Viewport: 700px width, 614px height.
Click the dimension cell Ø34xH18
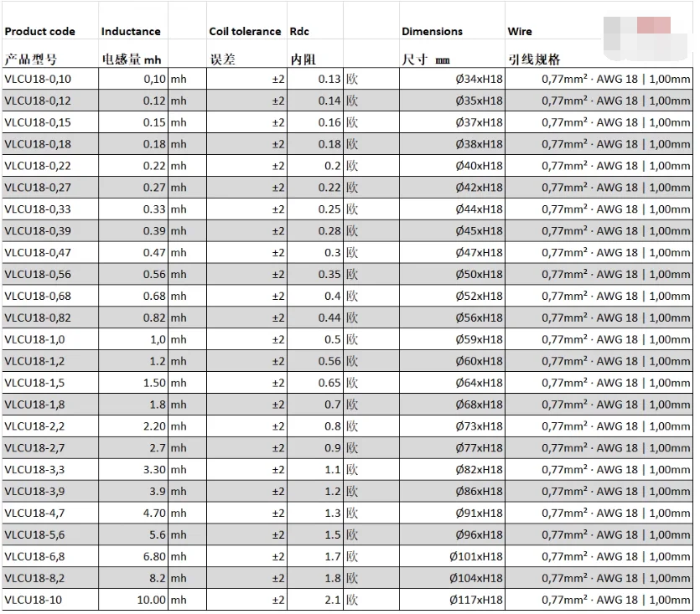[x=452, y=79]
